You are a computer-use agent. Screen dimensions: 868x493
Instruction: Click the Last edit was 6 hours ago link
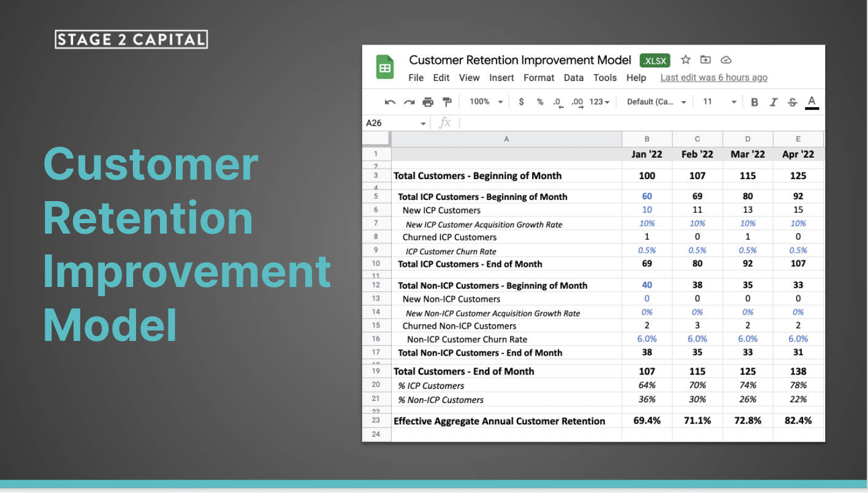[714, 78]
